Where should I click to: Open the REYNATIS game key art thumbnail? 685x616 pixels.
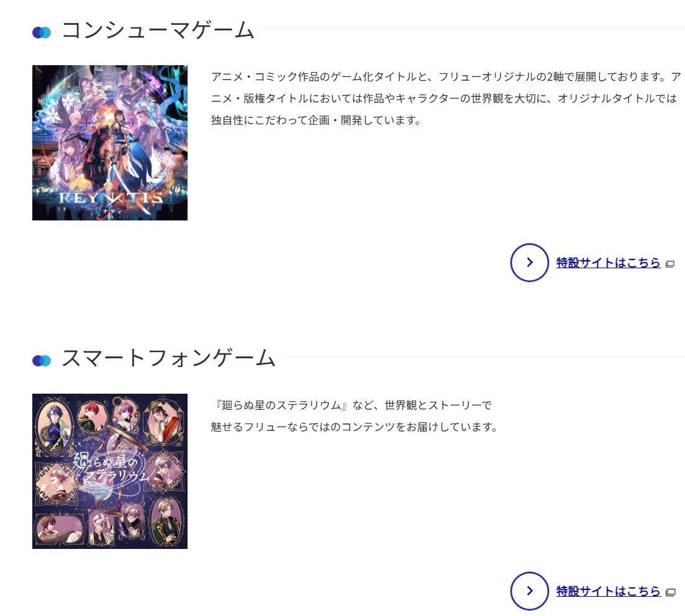pyautogui.click(x=110, y=142)
